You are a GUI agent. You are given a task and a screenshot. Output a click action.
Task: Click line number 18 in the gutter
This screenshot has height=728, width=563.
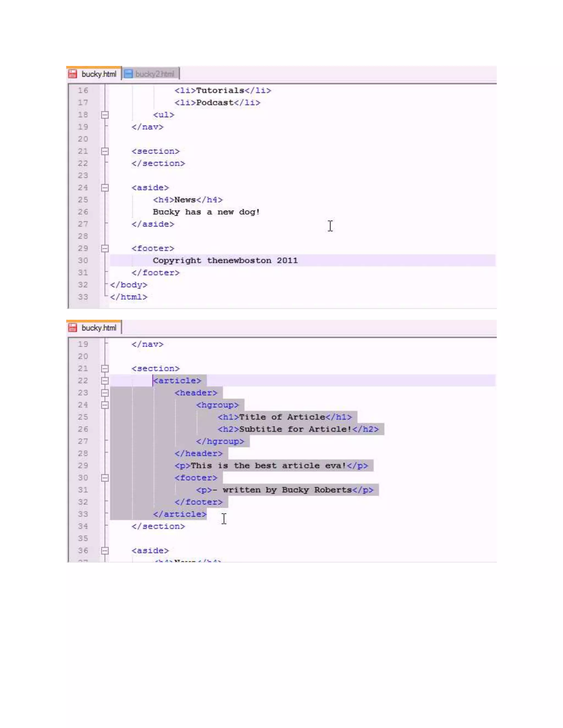83,115
